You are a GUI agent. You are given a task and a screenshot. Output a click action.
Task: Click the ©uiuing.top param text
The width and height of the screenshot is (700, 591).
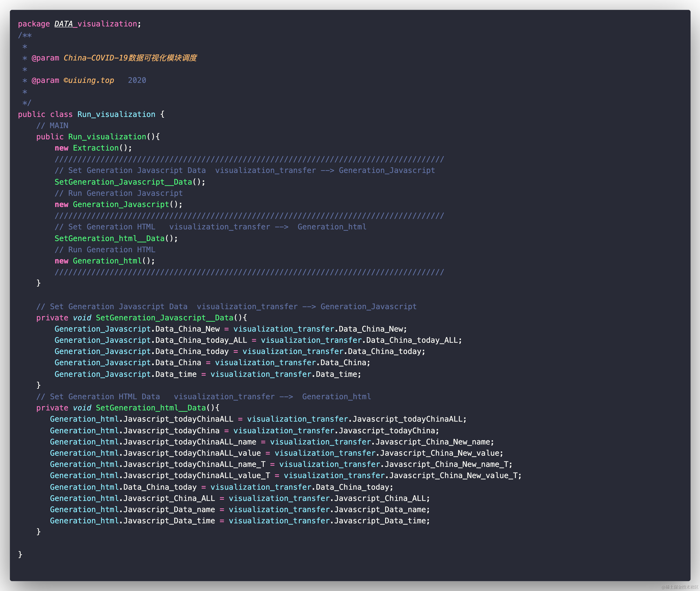pyautogui.click(x=89, y=80)
